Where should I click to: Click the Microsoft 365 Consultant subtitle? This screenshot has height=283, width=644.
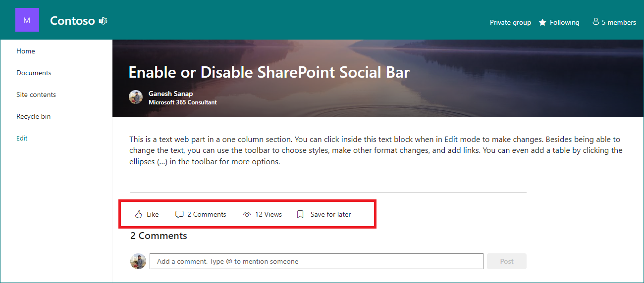point(183,102)
